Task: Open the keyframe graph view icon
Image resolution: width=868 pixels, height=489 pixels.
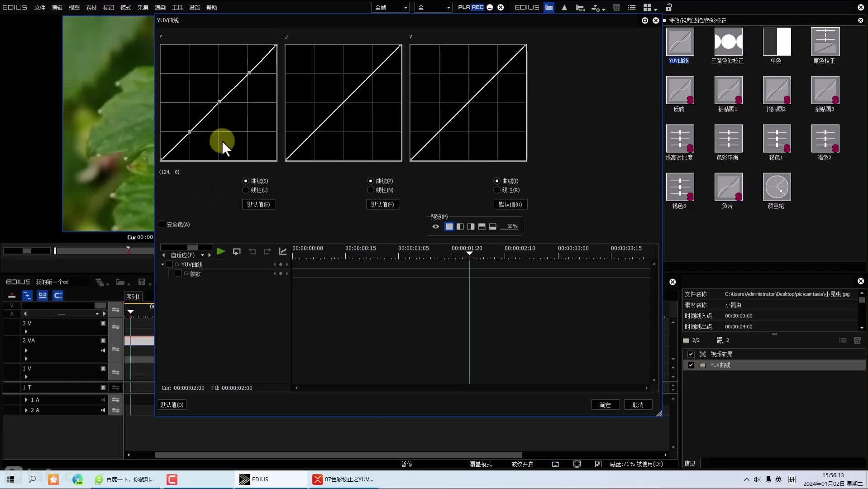Action: 283,251
